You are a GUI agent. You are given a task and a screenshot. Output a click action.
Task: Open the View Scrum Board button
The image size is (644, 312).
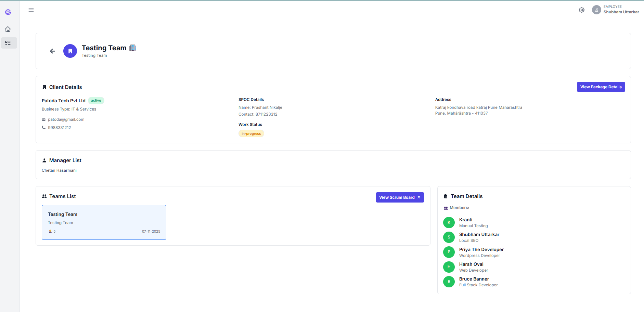point(400,197)
